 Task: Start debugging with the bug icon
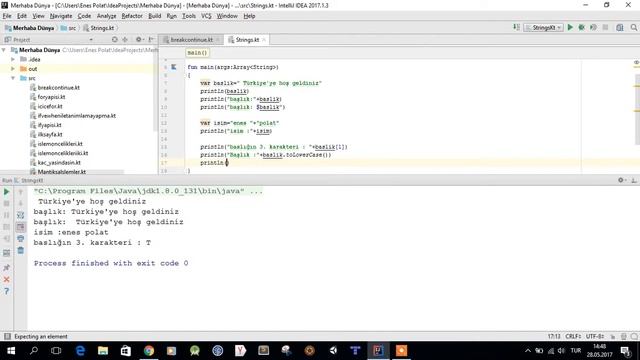point(582,27)
